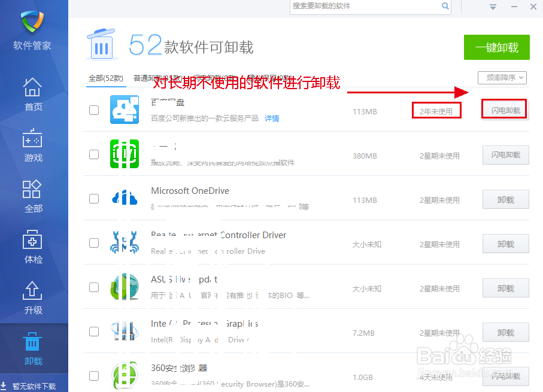This screenshot has width=543, height=392.
Task: Focus the 搜索要卸载的软件 search field
Action: pos(370,6)
